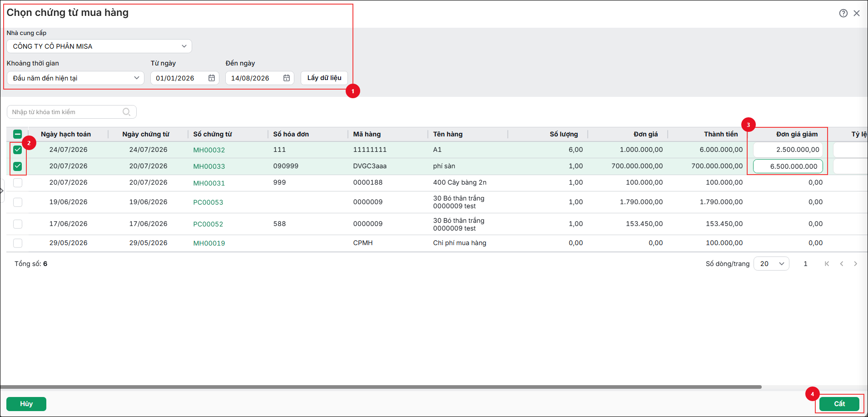Open calendar picker for Đến ngày
The image size is (868, 417).
pos(287,78)
